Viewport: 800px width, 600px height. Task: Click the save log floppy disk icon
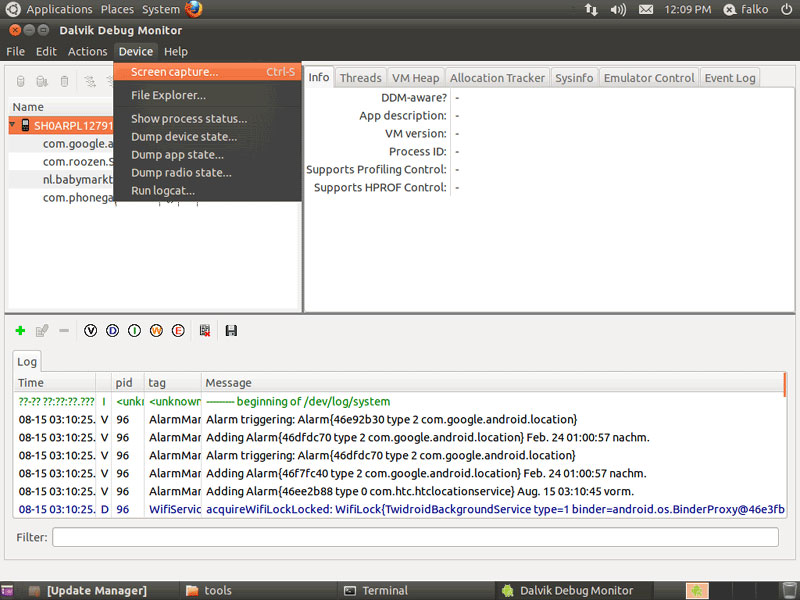pos(231,331)
